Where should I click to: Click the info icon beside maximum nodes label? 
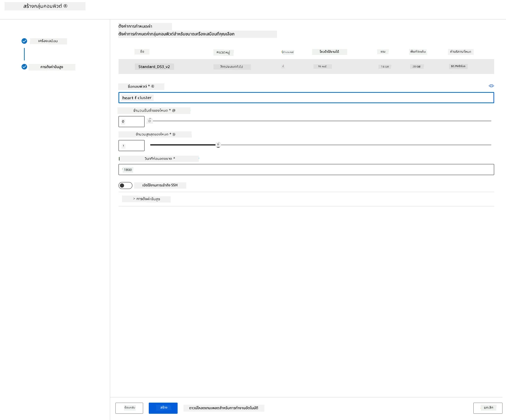point(174,134)
